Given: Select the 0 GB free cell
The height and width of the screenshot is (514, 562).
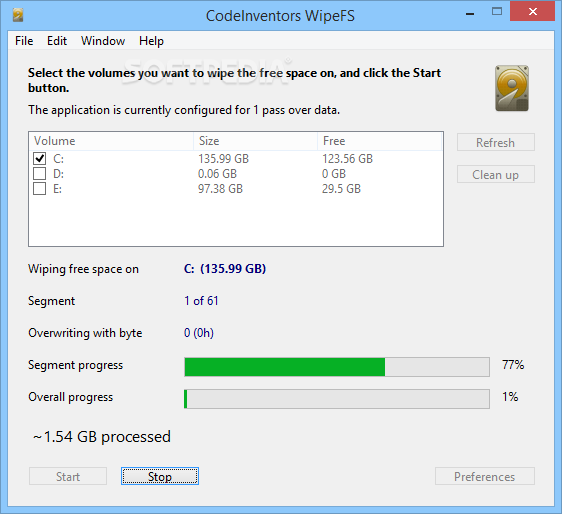Looking at the screenshot, I should [x=334, y=173].
